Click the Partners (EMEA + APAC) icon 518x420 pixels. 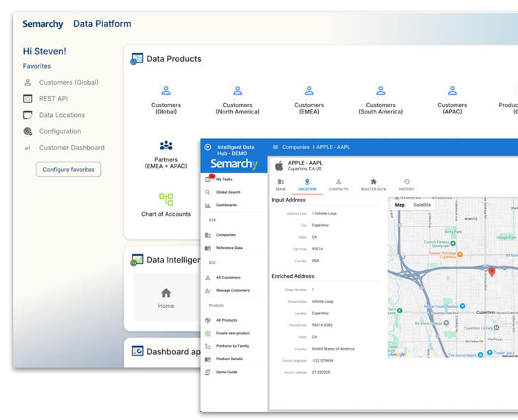[x=166, y=145]
